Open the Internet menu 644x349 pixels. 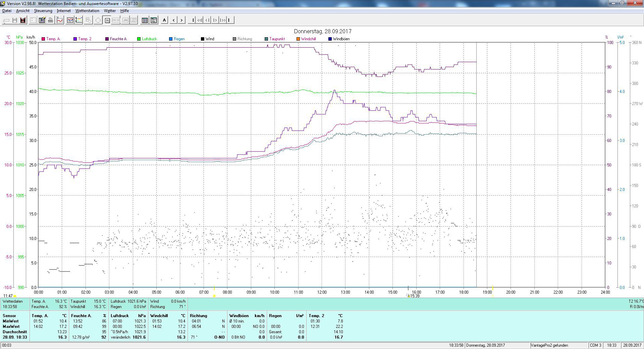[x=64, y=11]
